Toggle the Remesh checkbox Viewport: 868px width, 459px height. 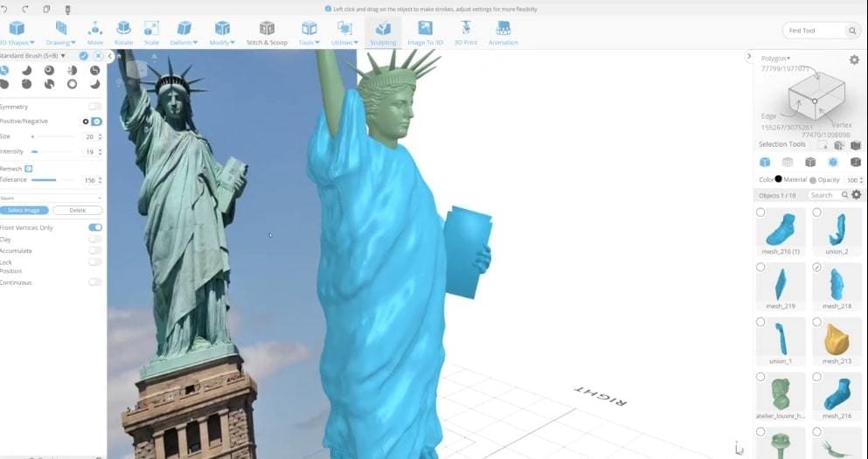[28, 169]
